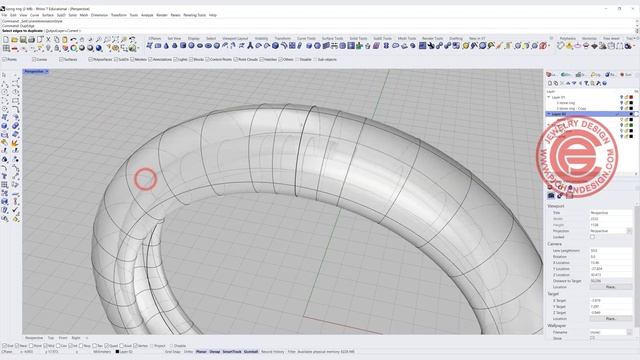
Task: Click Record History in status bar
Action: pyautogui.click(x=272, y=351)
